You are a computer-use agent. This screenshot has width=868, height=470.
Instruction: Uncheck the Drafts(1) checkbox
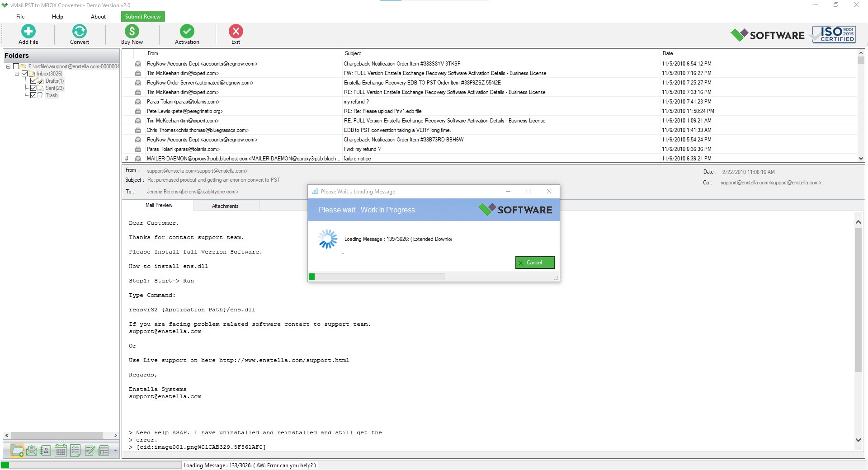(x=33, y=81)
